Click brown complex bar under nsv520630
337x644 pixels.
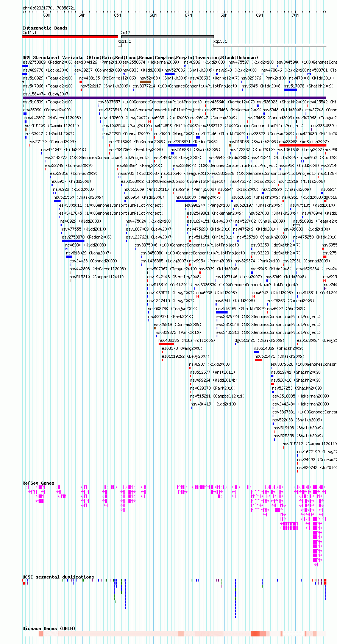tap(145, 82)
